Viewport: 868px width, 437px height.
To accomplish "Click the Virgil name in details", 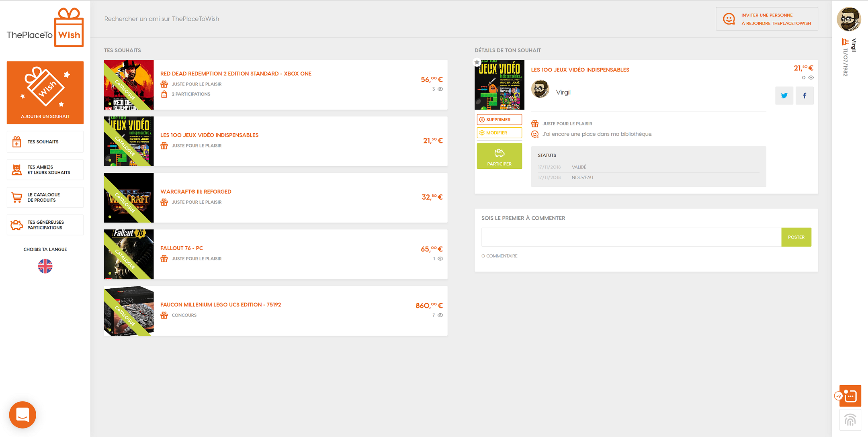I will click(563, 92).
